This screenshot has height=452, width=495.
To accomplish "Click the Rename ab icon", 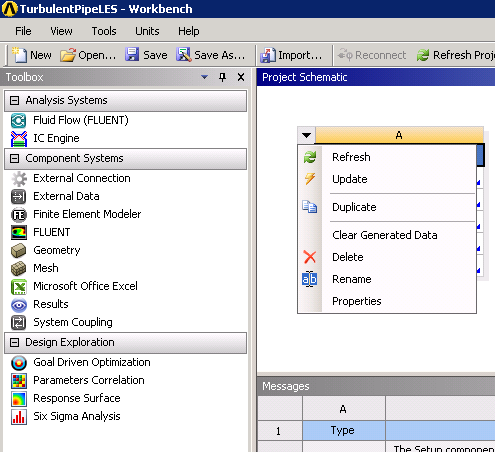I will pos(310,279).
